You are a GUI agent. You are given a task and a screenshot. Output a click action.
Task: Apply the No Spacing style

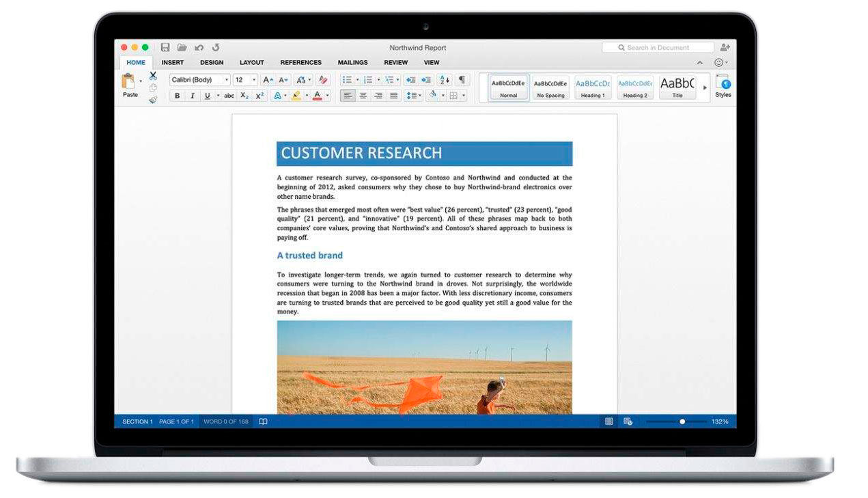[x=550, y=87]
